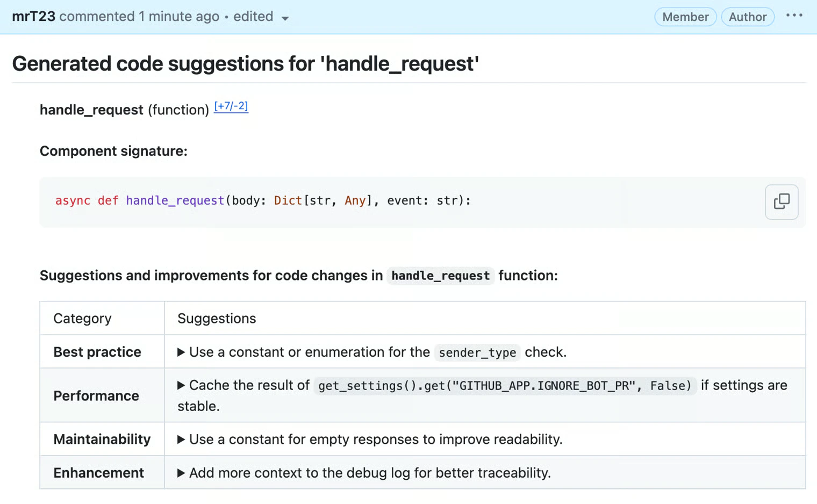The height and width of the screenshot is (504, 817).
Task: Click the get_settings().get inline code snippet
Action: (504, 386)
